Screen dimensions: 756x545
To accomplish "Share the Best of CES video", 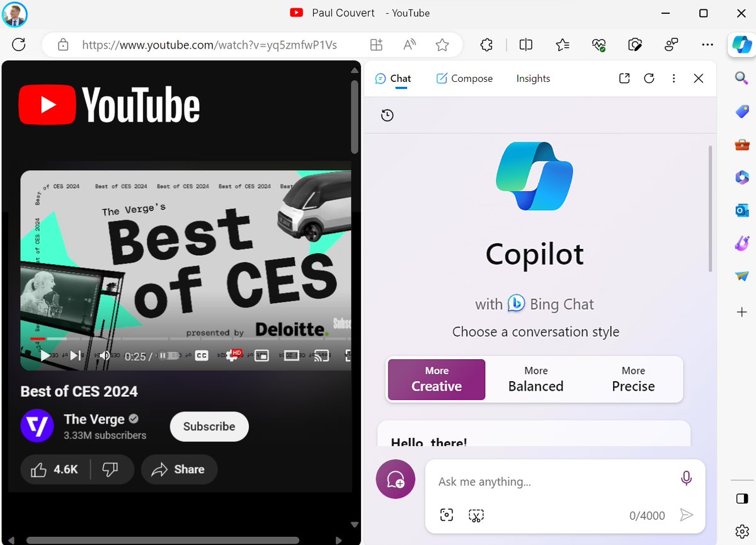I will (179, 469).
